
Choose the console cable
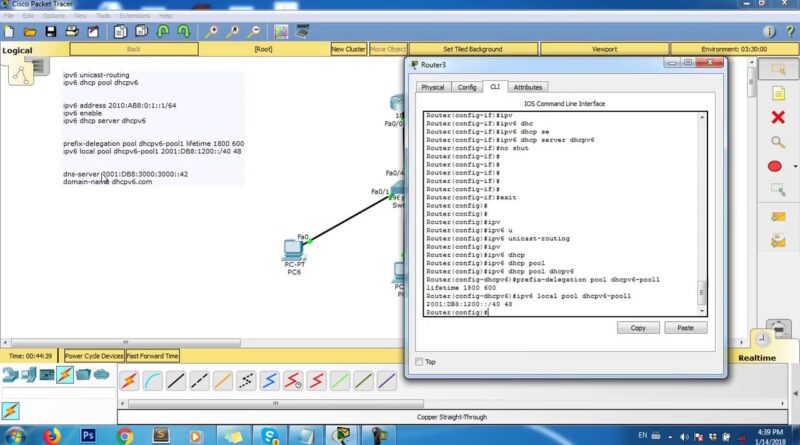coord(153,381)
